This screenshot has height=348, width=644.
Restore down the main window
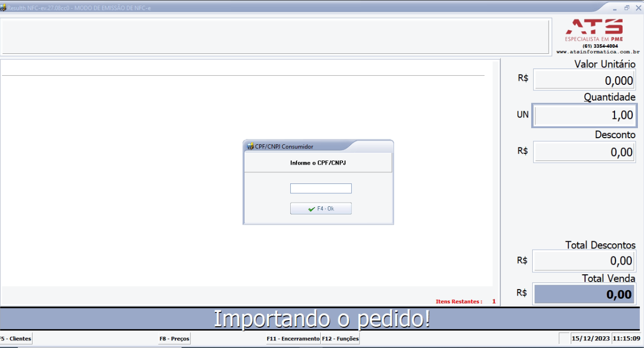627,8
